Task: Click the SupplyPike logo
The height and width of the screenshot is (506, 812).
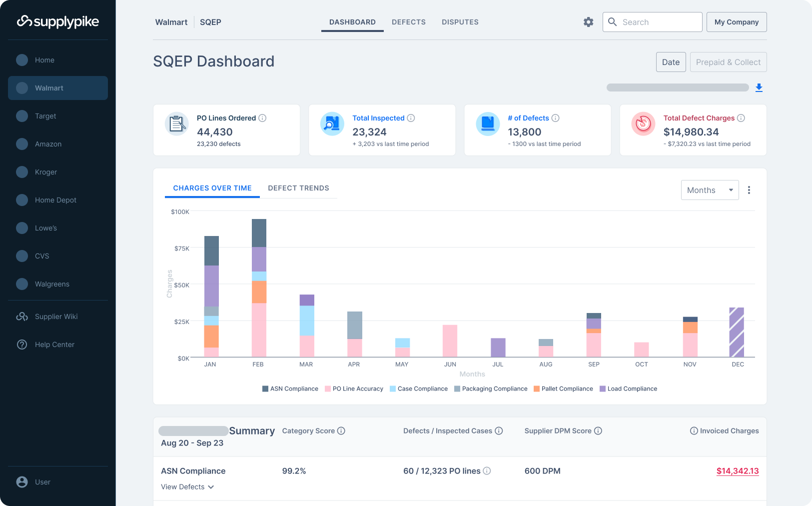Action: (58, 21)
